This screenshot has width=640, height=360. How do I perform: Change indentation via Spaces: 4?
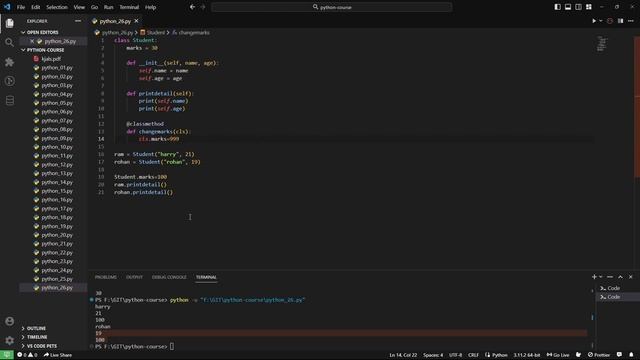coord(433,355)
